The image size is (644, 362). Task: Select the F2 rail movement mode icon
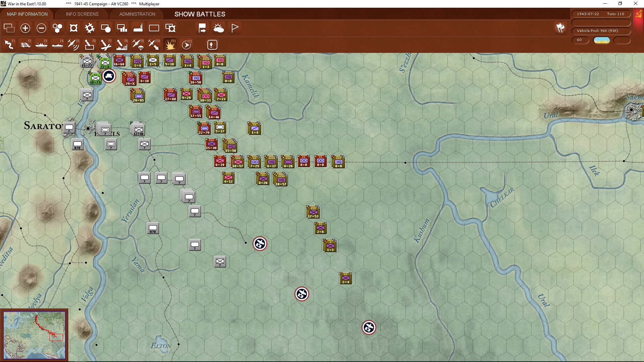[x=25, y=45]
